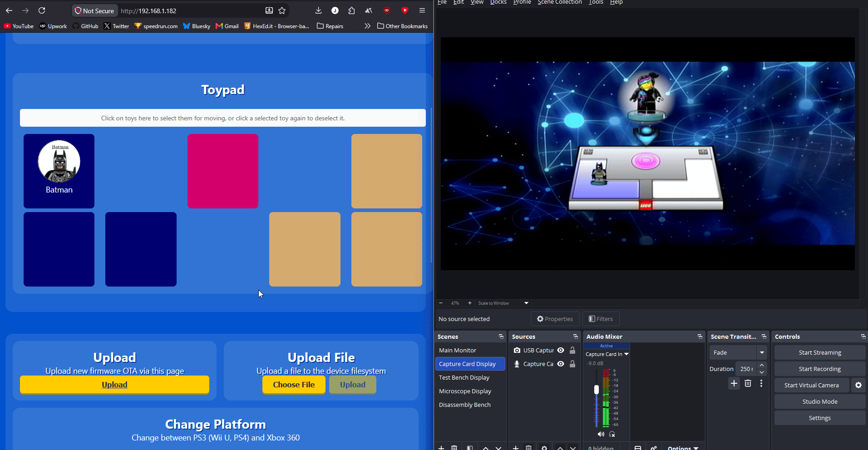Click the transition Duration input field

[746, 369]
